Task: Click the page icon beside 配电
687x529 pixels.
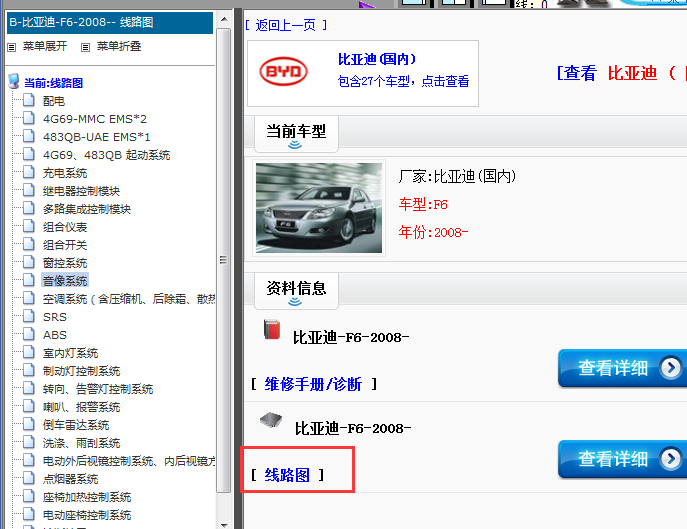Action: pyautogui.click(x=28, y=100)
